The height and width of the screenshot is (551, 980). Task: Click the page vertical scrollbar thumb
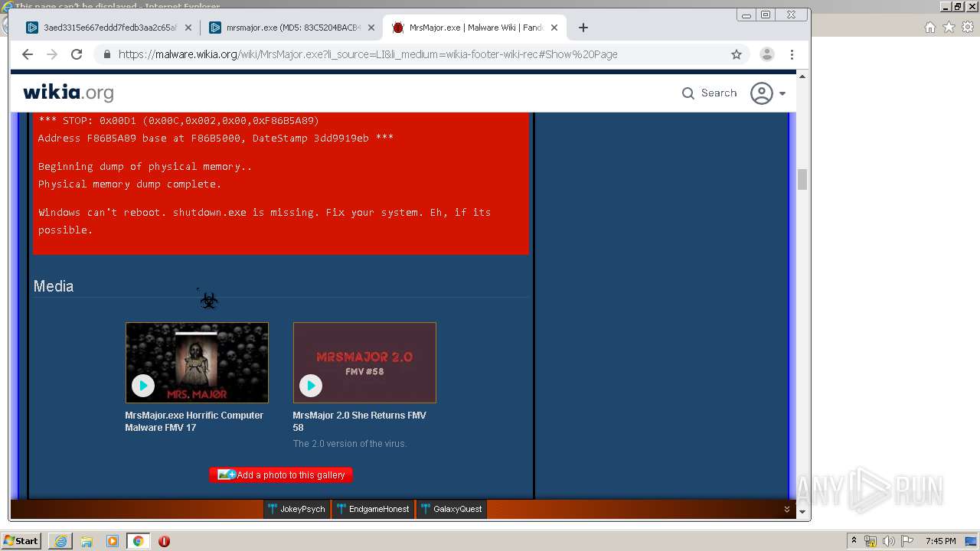[x=802, y=180]
